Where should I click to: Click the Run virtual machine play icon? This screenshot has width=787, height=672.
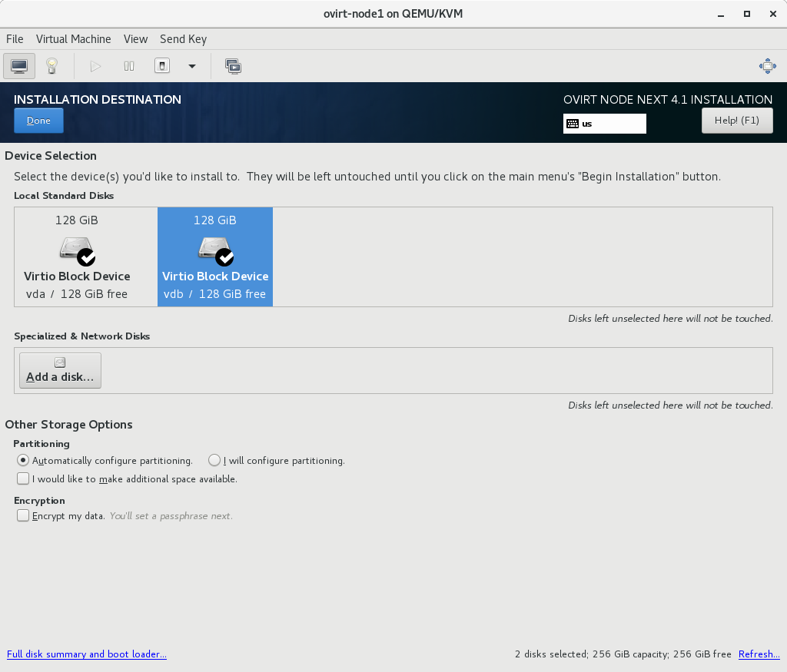(95, 66)
